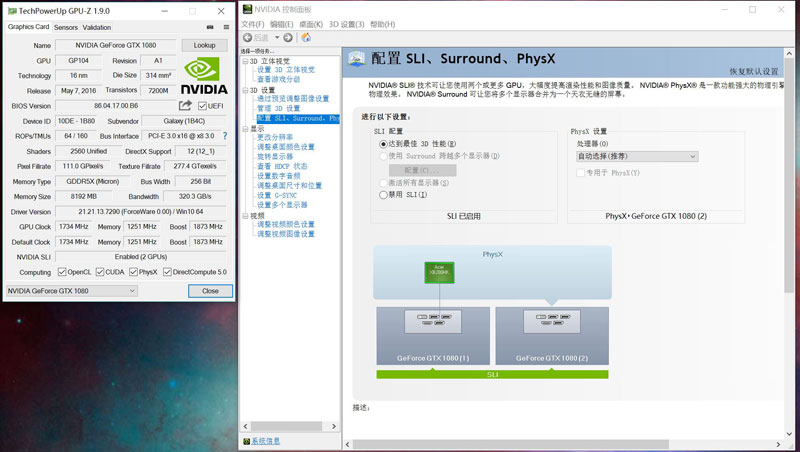Open the 文件(F) menu
The image size is (800, 452).
[253, 24]
